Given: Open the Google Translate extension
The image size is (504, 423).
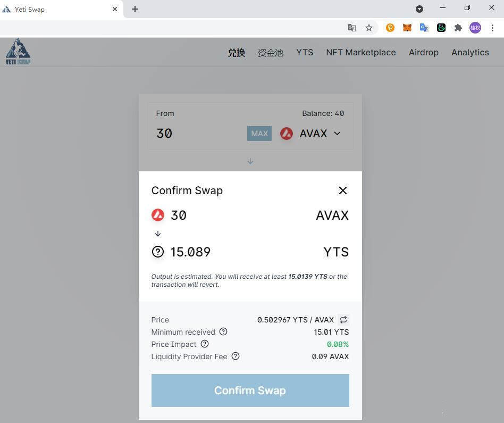Looking at the screenshot, I should [424, 28].
